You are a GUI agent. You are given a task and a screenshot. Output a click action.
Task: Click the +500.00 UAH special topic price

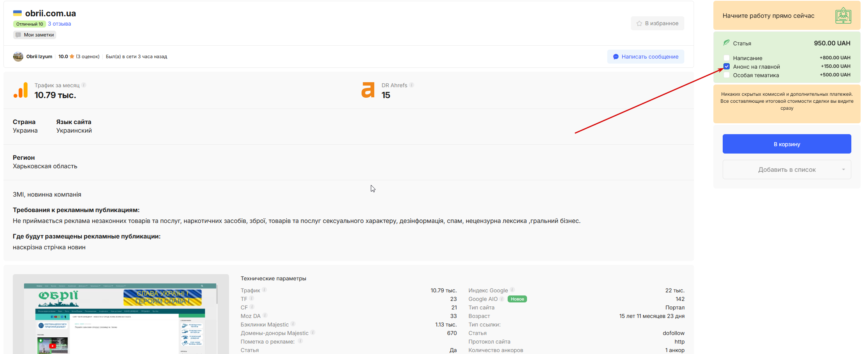click(835, 75)
